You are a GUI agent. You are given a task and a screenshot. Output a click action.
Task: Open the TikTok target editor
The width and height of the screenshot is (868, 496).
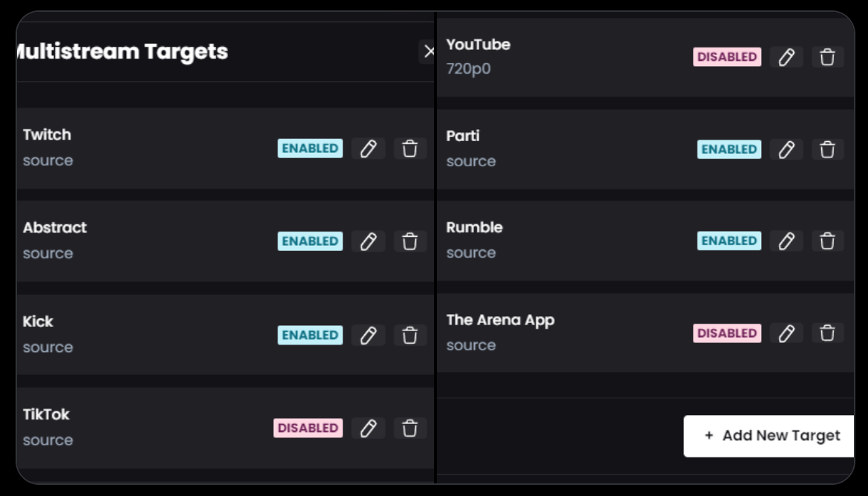pyautogui.click(x=368, y=428)
